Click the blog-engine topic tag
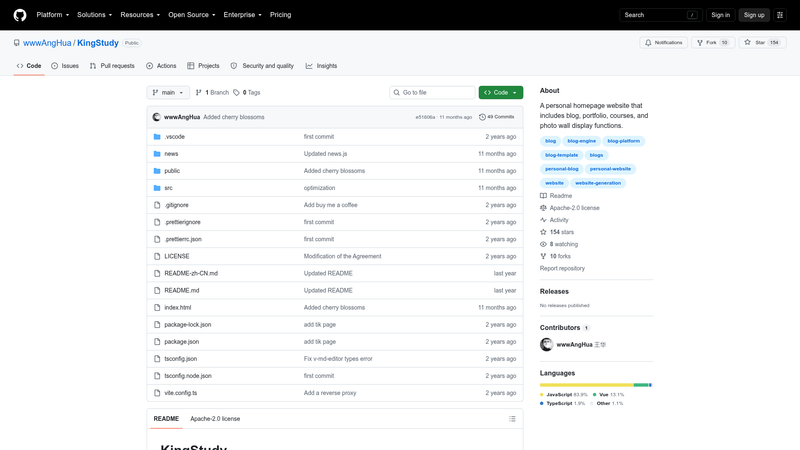The height and width of the screenshot is (450, 800). pyautogui.click(x=582, y=141)
